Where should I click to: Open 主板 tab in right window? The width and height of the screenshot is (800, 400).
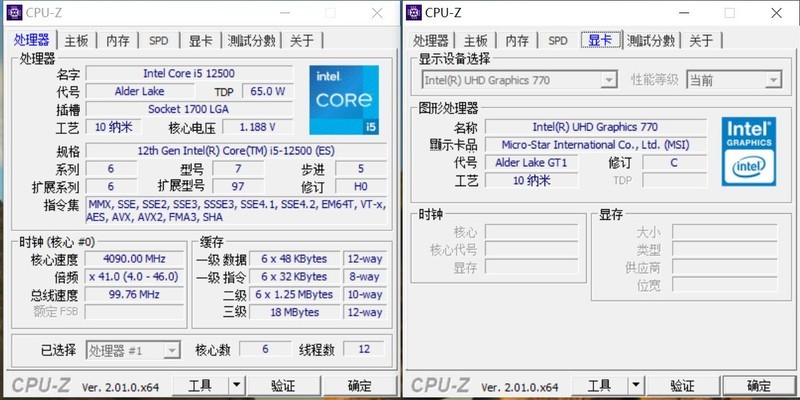pyautogui.click(x=476, y=41)
